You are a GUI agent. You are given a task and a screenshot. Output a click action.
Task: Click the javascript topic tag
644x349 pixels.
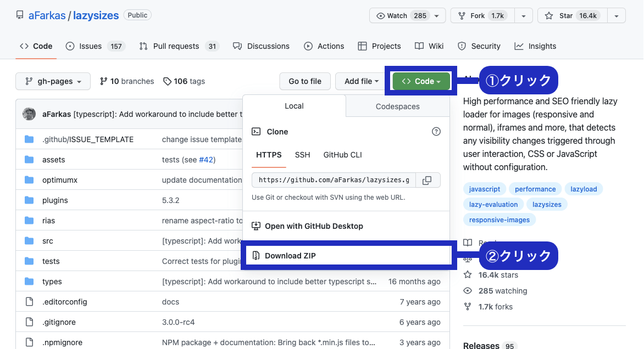[x=485, y=189]
